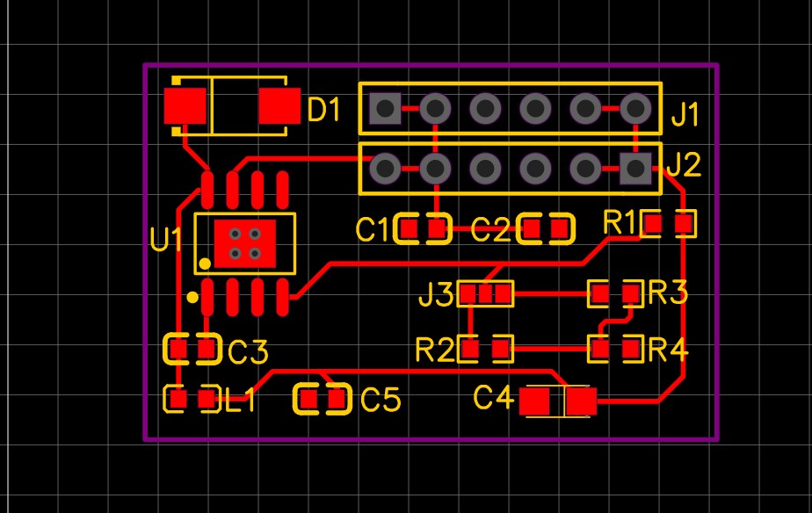Select the D1 designator label
The image size is (812, 513).
[323, 110]
